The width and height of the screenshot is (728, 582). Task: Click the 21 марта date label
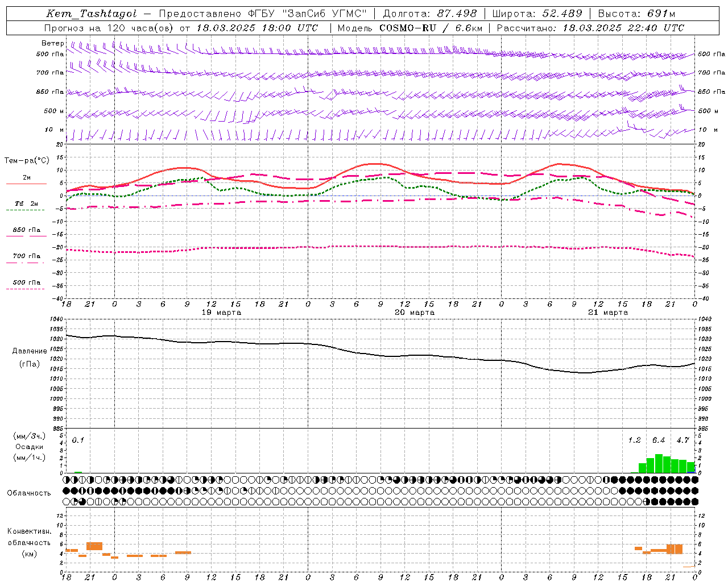608,313
